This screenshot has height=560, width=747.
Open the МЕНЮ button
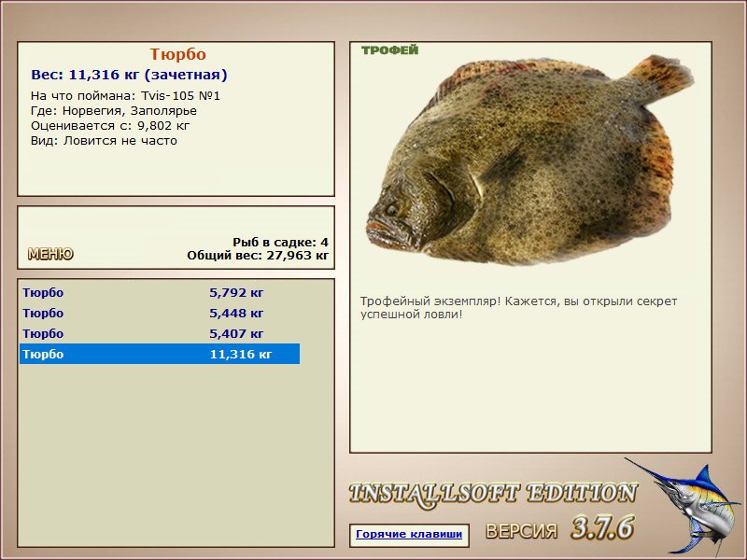[x=50, y=254]
